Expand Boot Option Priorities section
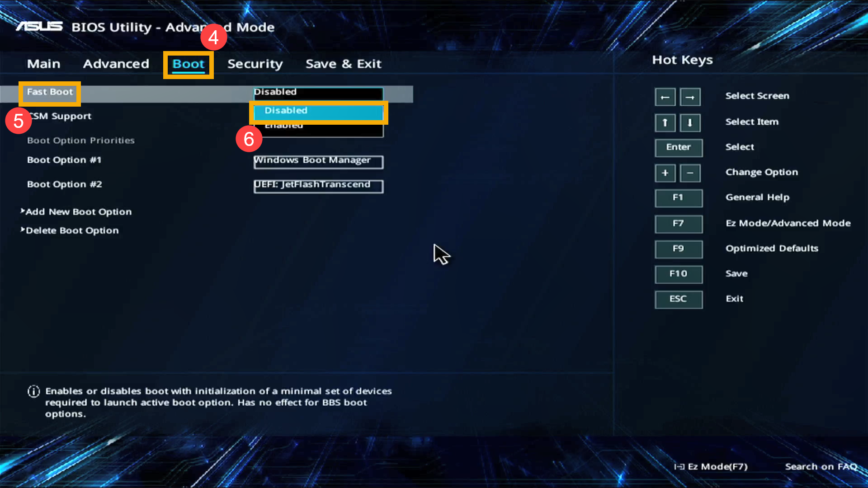This screenshot has width=868, height=488. [80, 140]
